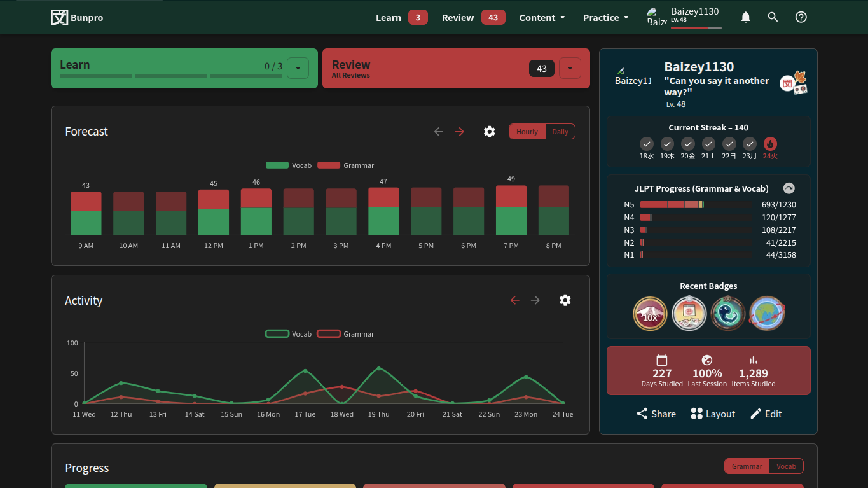868x488 pixels.
Task: Open Forecast settings gear
Action: [x=489, y=132]
